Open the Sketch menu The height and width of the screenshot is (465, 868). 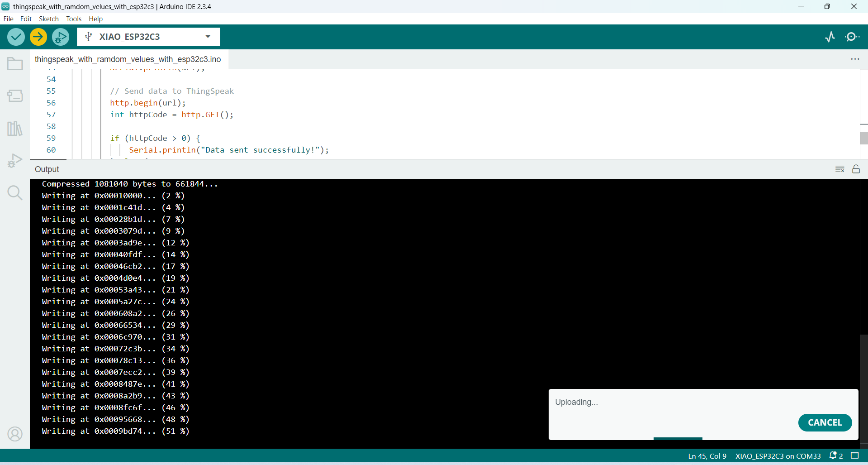click(x=49, y=19)
